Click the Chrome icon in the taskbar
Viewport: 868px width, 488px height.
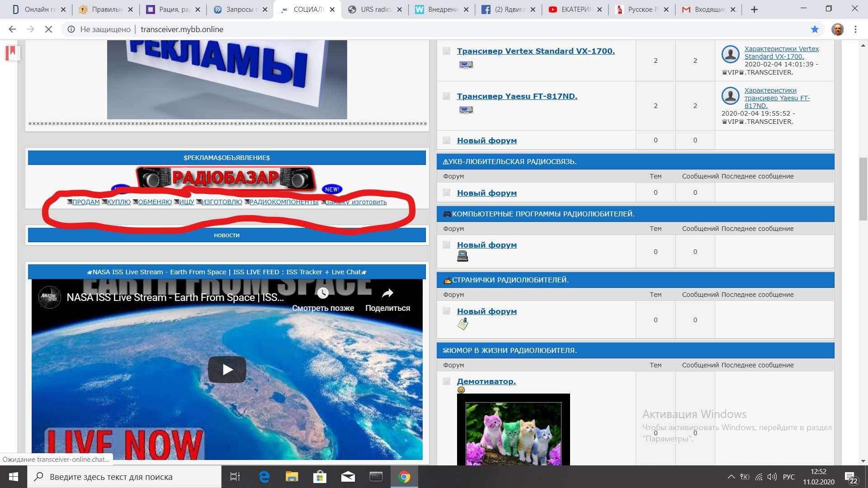(404, 477)
